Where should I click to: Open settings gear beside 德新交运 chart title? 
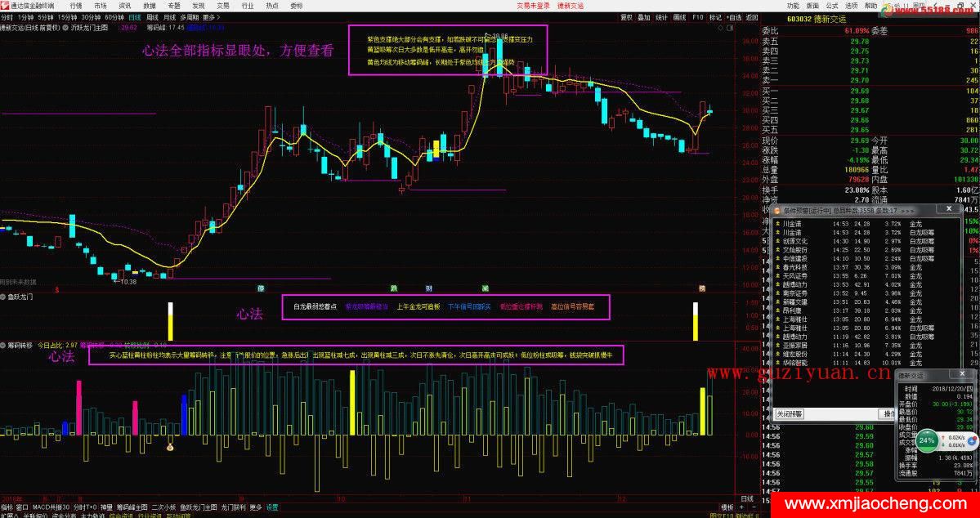[65, 28]
